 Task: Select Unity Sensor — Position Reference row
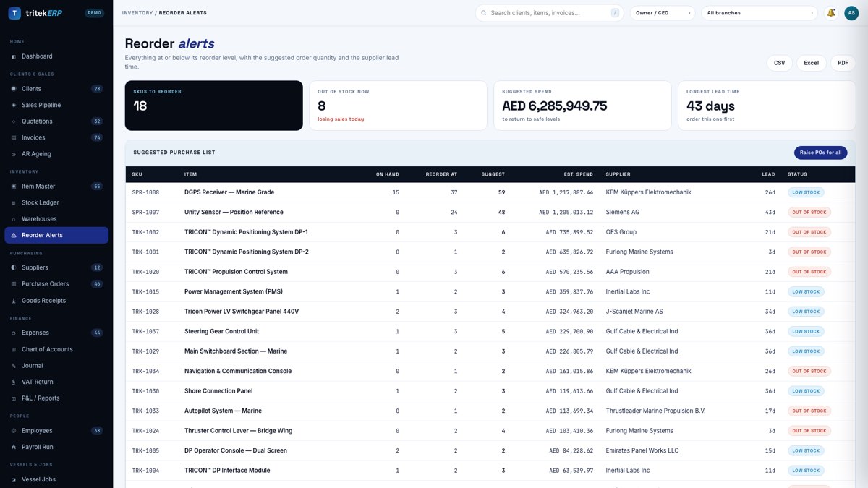pos(490,213)
